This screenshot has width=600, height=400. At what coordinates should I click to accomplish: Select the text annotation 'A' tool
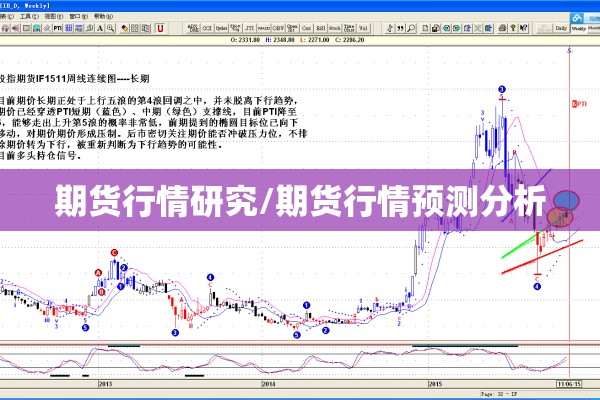coord(100,28)
